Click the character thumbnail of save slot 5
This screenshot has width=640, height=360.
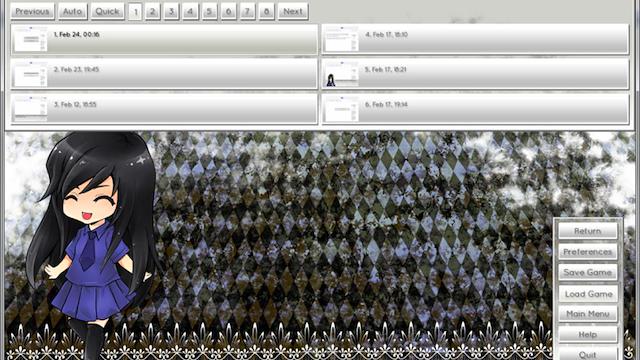click(342, 74)
